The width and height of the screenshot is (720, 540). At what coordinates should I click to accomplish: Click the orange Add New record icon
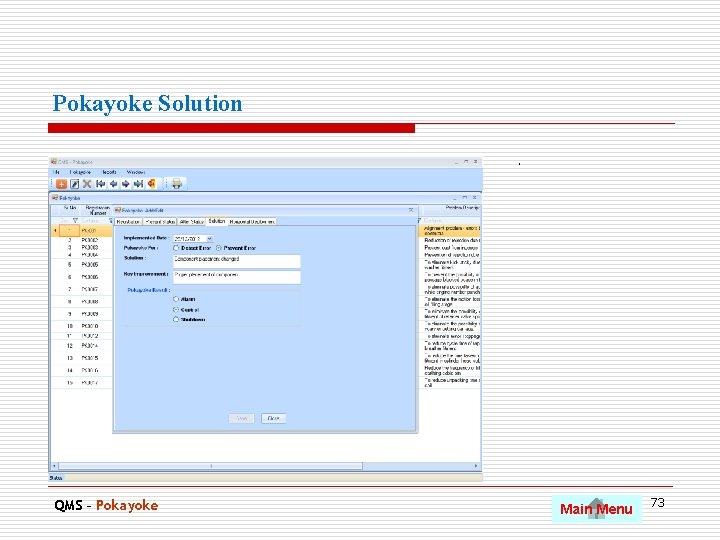point(61,184)
